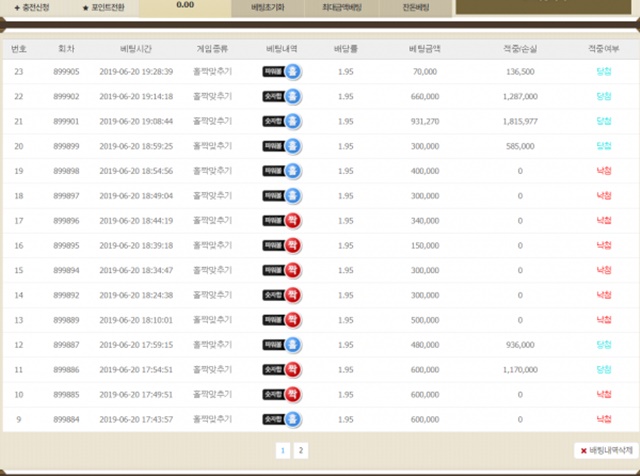Click round number 899902

click(x=66, y=97)
